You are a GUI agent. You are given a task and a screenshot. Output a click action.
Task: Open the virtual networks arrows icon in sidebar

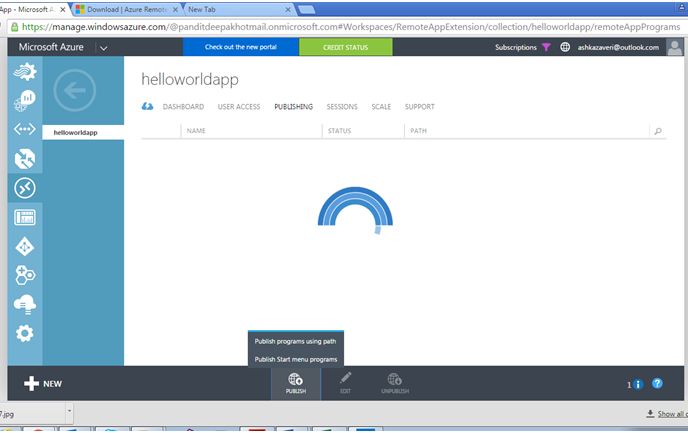tap(25, 129)
